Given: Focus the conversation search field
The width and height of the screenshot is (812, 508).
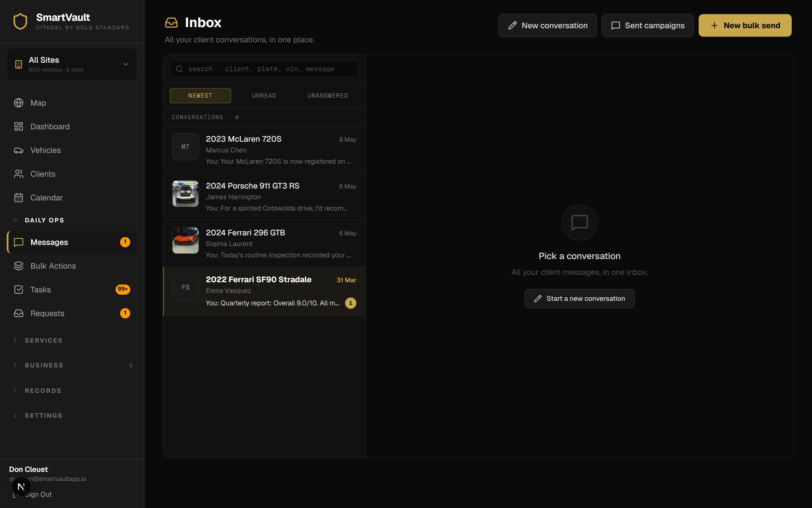Looking at the screenshot, I should [x=264, y=69].
